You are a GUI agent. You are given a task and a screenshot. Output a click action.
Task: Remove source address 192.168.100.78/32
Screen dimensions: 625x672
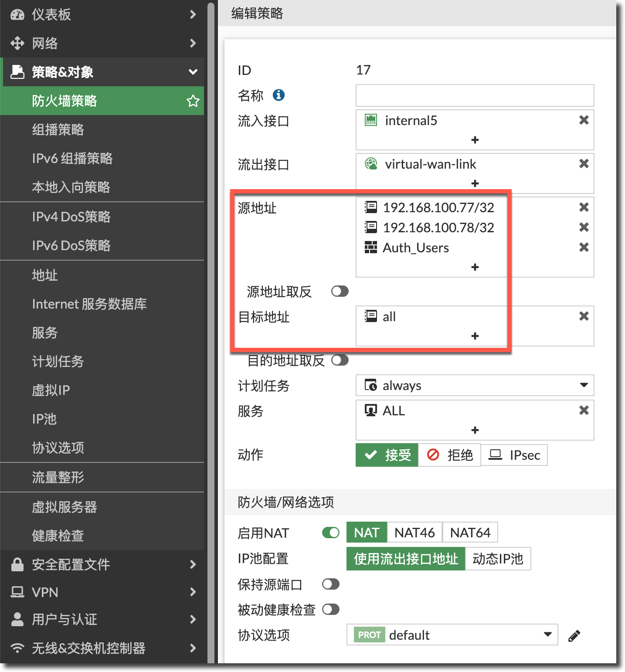click(584, 227)
